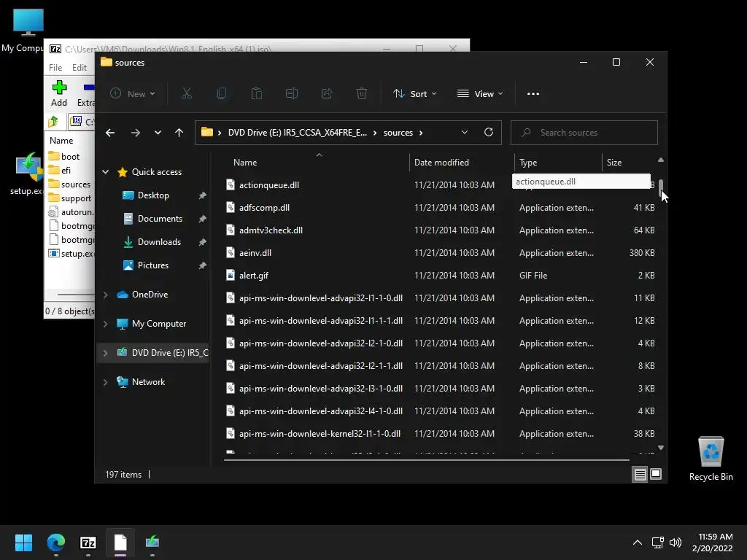Open Edit menu in 7-Zip window
This screenshot has width=747, height=560.
click(x=79, y=68)
